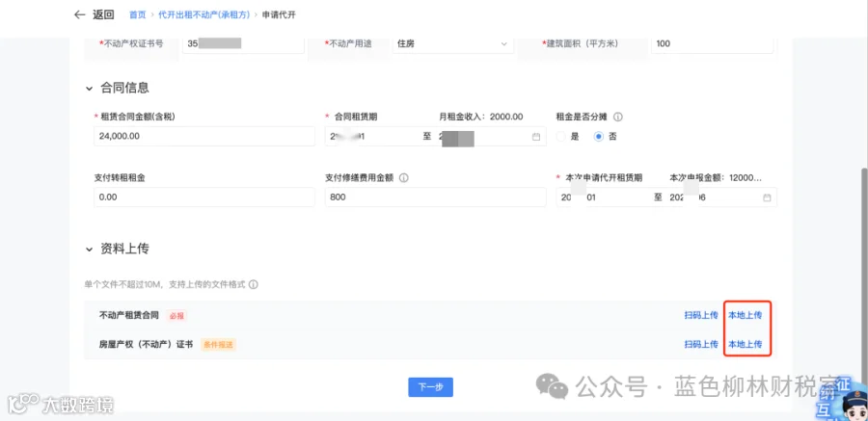Click 本地上传 for 房屋产权证书
Viewport: 868px width, 421px height.
(x=746, y=344)
